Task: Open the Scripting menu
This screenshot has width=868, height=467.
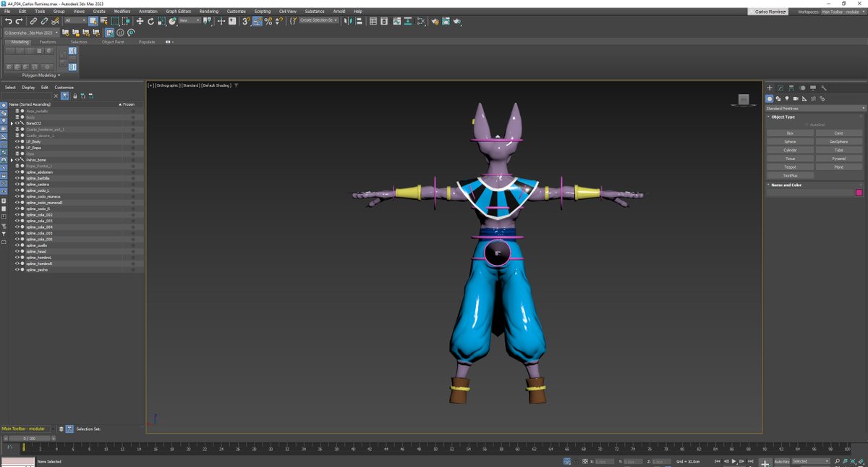Action: click(262, 12)
